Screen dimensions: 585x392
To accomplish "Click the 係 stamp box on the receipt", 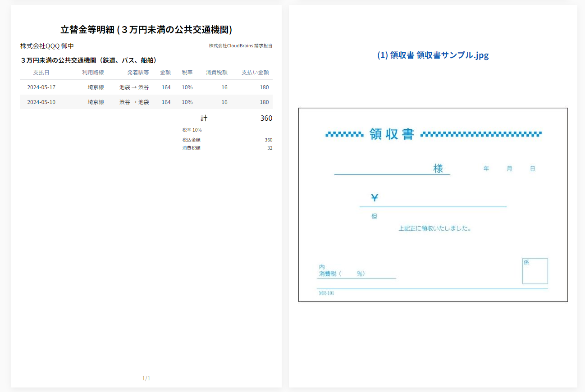I will coord(535,271).
